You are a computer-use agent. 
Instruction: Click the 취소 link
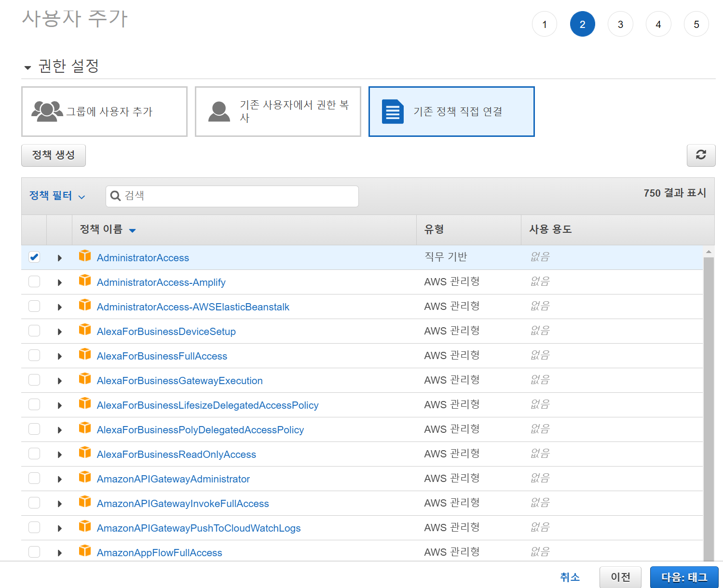pyautogui.click(x=570, y=577)
